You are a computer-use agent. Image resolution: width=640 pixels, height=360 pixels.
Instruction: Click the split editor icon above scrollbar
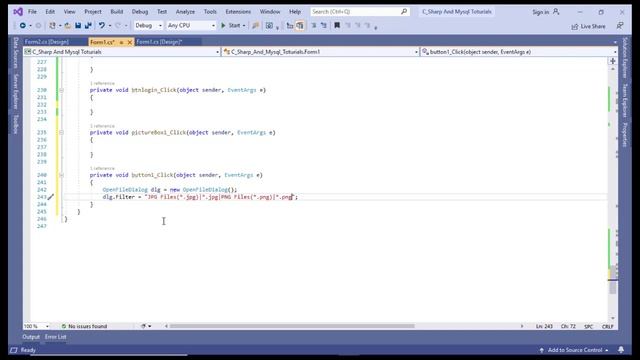pyautogui.click(x=613, y=61)
